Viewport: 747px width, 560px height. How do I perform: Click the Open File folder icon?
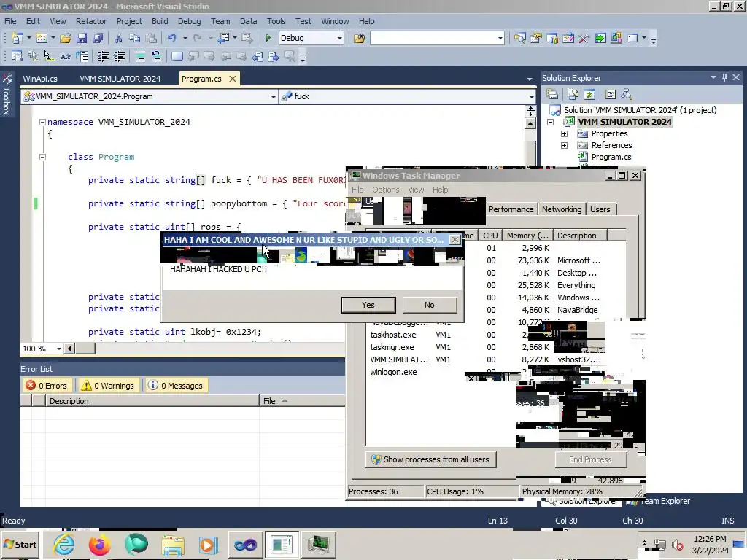click(x=66, y=38)
